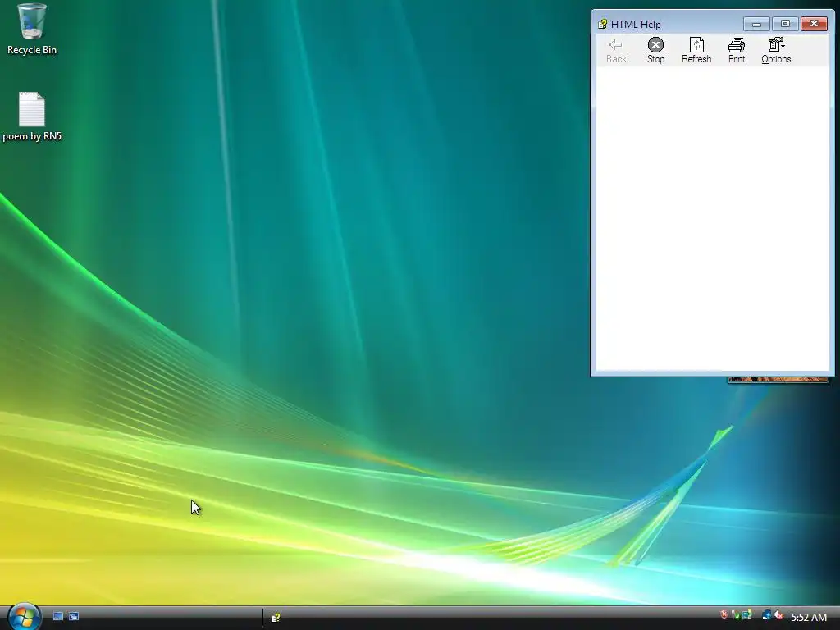Open the Windows Security alert tray icon
The width and height of the screenshot is (840, 630).
(x=724, y=615)
